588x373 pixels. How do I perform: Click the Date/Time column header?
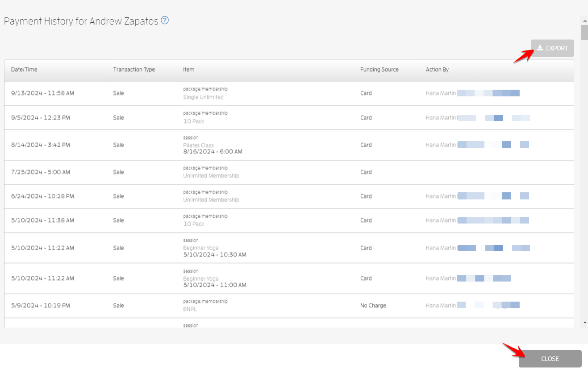(x=24, y=70)
